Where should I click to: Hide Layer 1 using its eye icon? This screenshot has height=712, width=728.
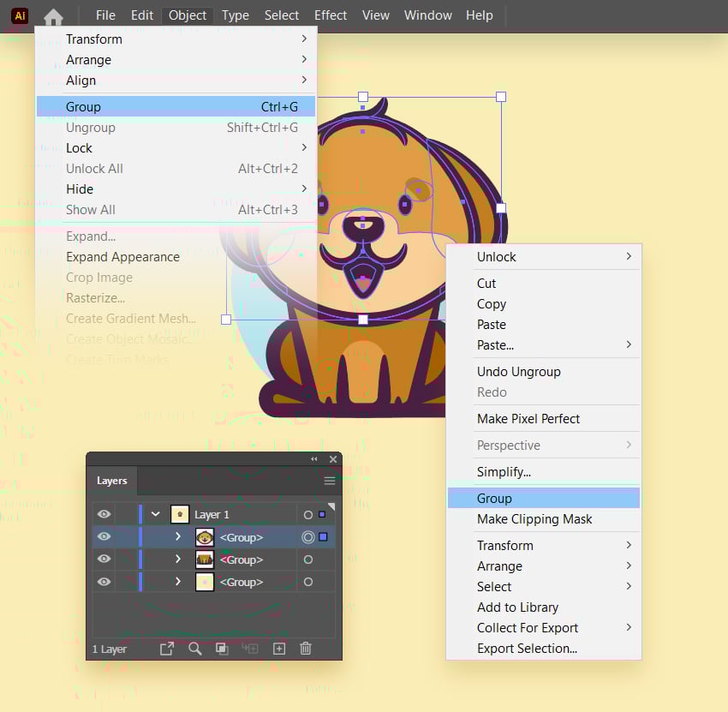click(104, 515)
